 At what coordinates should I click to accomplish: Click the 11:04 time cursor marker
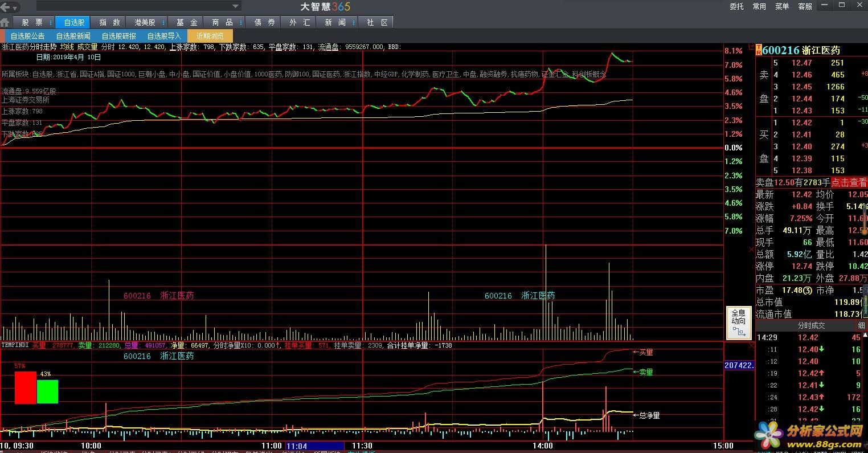[x=315, y=446]
